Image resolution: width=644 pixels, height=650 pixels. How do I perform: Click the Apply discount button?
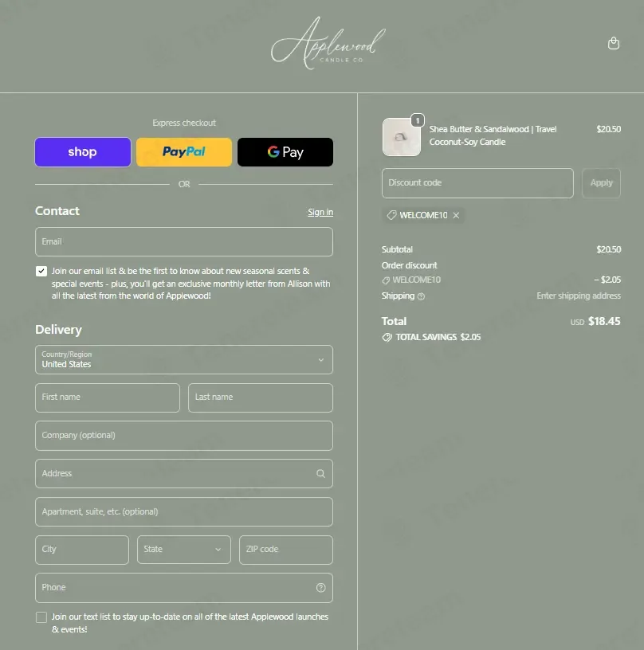(601, 183)
